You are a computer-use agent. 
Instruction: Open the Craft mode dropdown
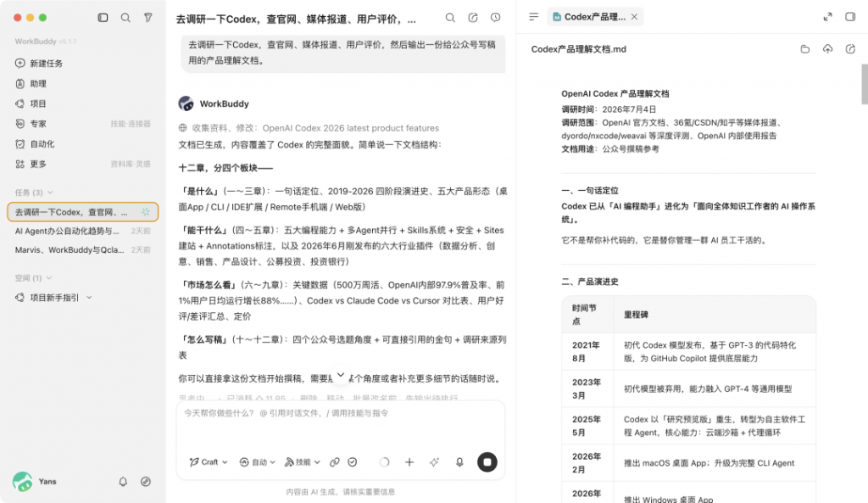coord(209,462)
